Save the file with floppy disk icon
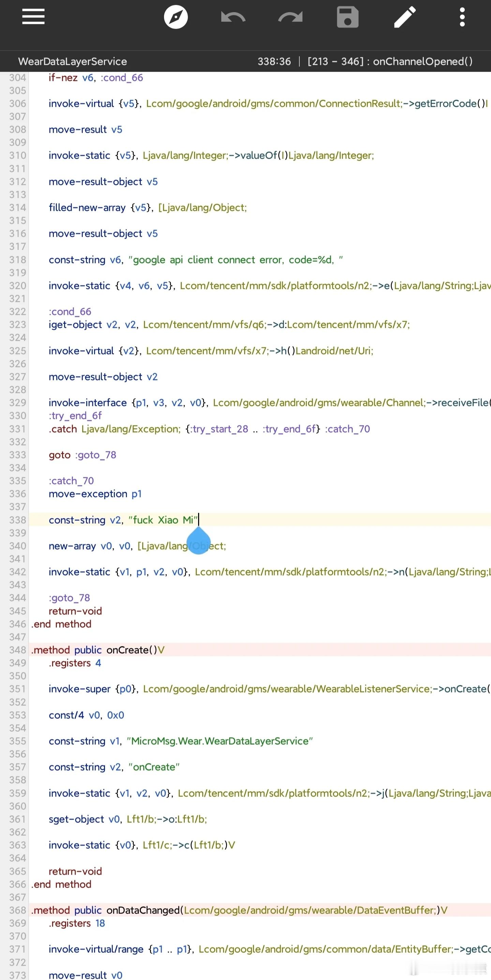 [x=347, y=17]
